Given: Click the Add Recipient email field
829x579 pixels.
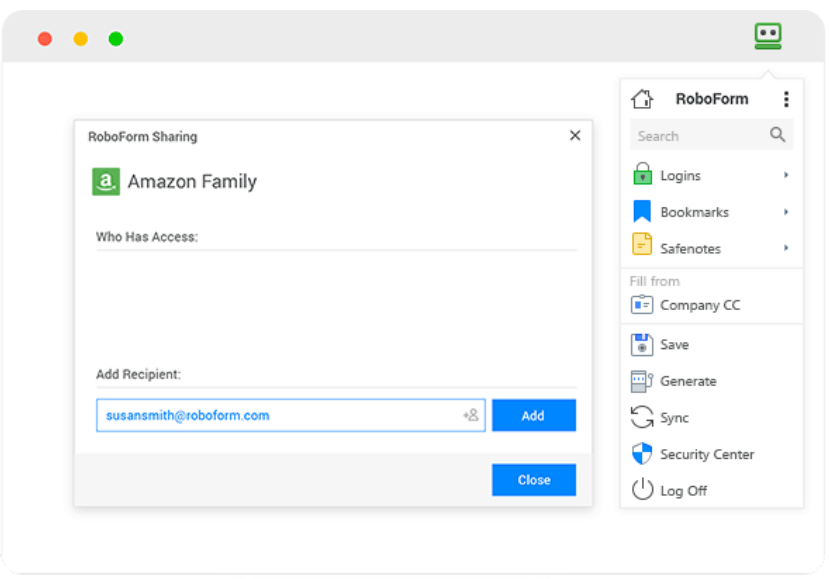Looking at the screenshot, I should [275, 415].
